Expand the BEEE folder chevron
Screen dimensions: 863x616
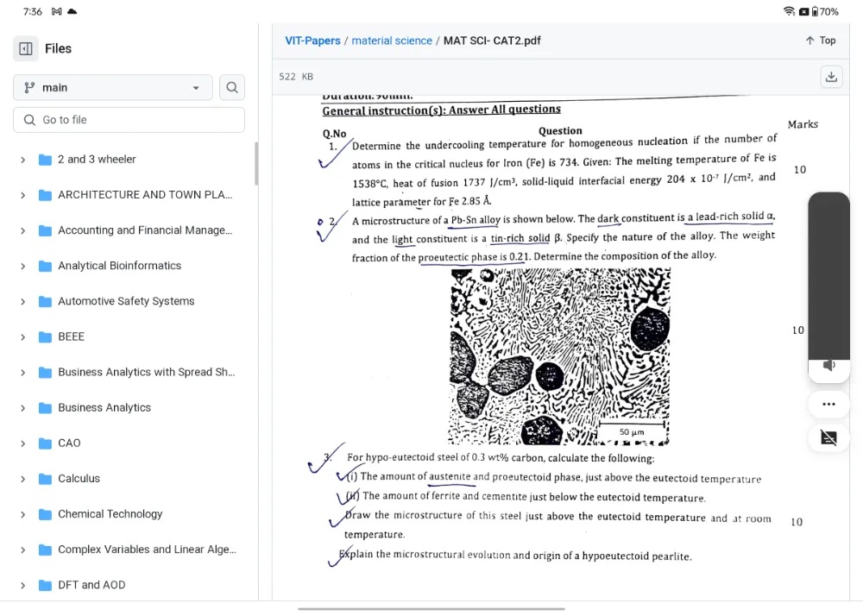pyautogui.click(x=22, y=337)
